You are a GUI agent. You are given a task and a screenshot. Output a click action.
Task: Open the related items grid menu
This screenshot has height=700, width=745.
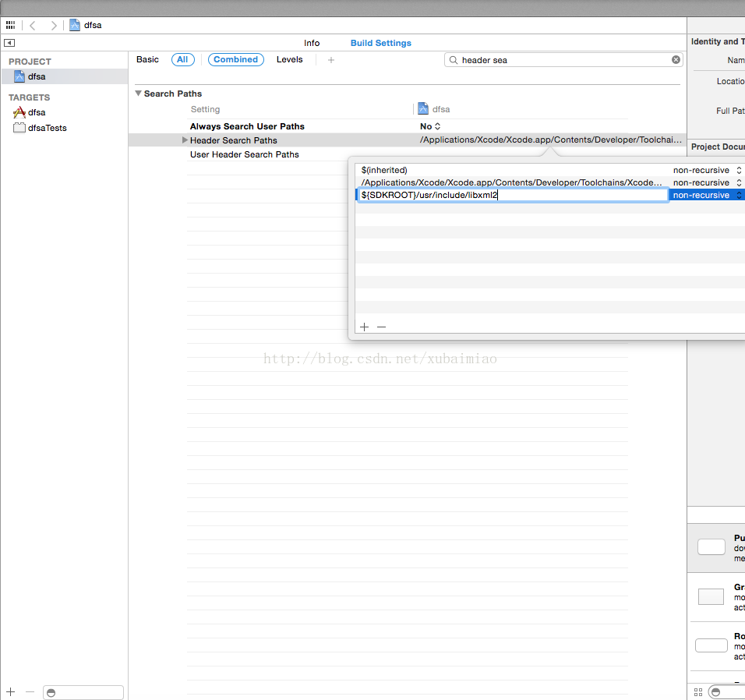point(10,25)
